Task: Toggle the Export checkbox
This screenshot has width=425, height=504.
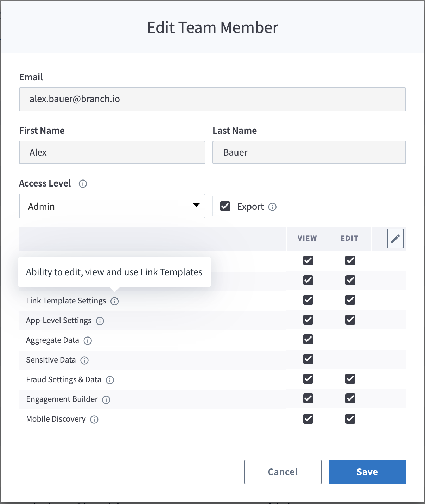Action: tap(225, 206)
